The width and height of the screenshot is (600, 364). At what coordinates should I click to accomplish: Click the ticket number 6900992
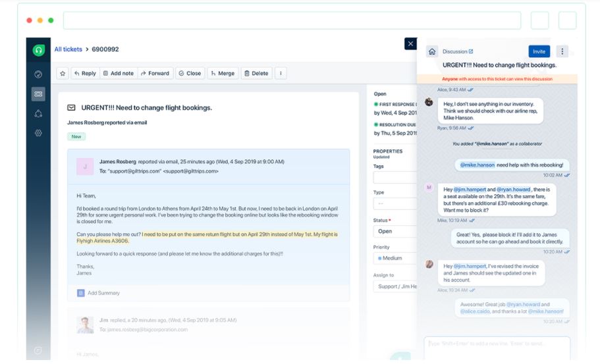tap(105, 49)
